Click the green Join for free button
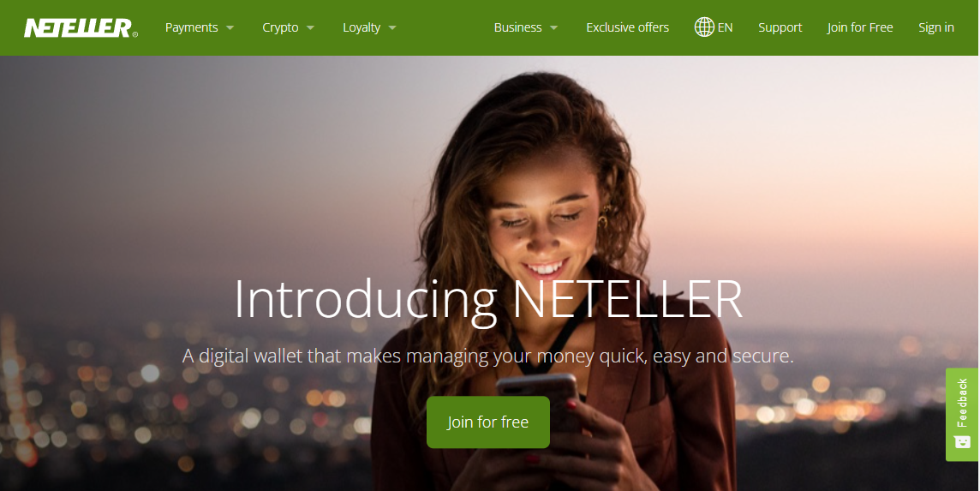 click(x=488, y=422)
